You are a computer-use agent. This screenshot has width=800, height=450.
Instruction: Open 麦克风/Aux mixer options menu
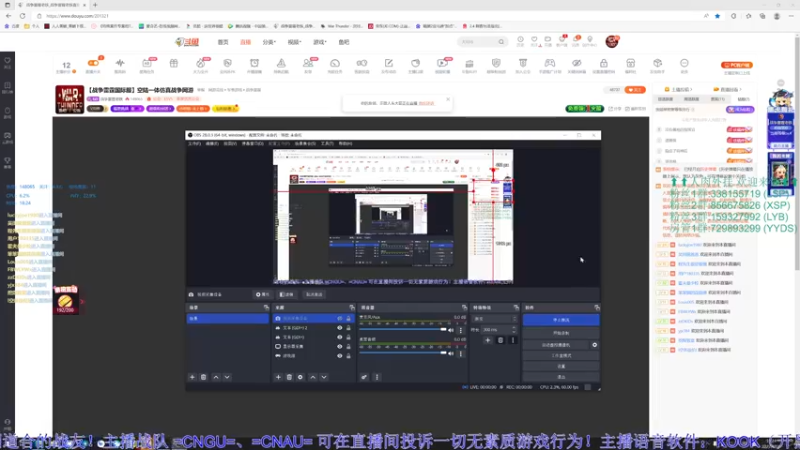click(x=461, y=331)
